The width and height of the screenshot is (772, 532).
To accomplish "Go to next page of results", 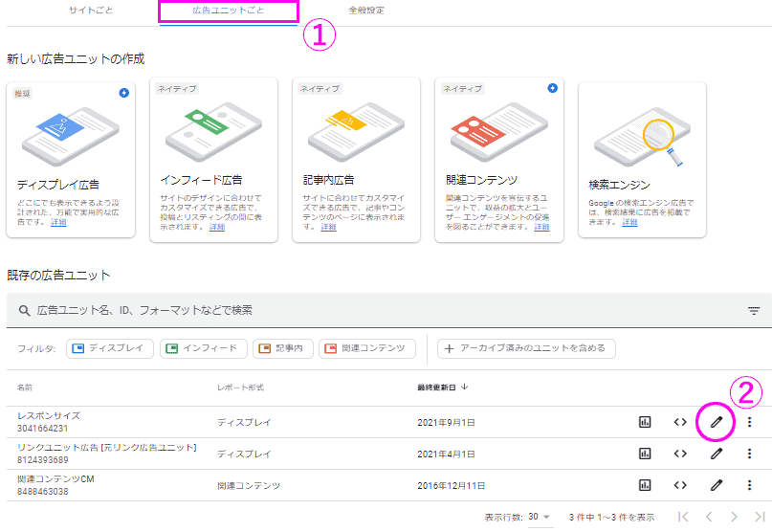I will click(734, 517).
